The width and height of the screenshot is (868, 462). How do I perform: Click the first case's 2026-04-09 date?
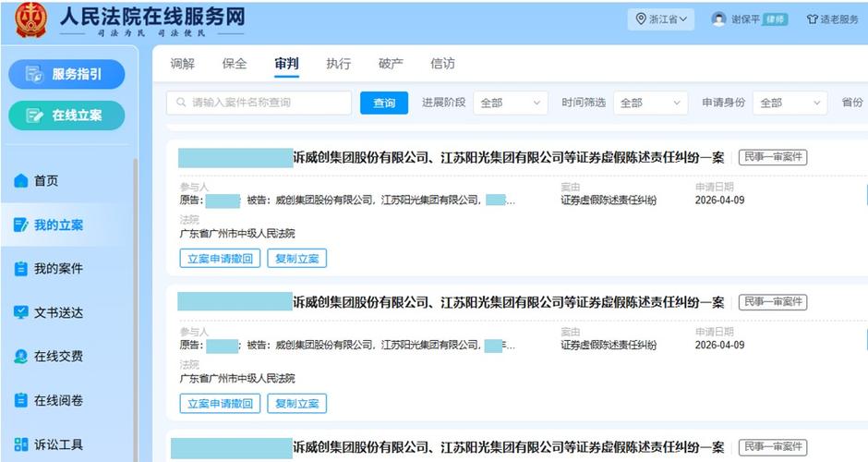click(719, 201)
